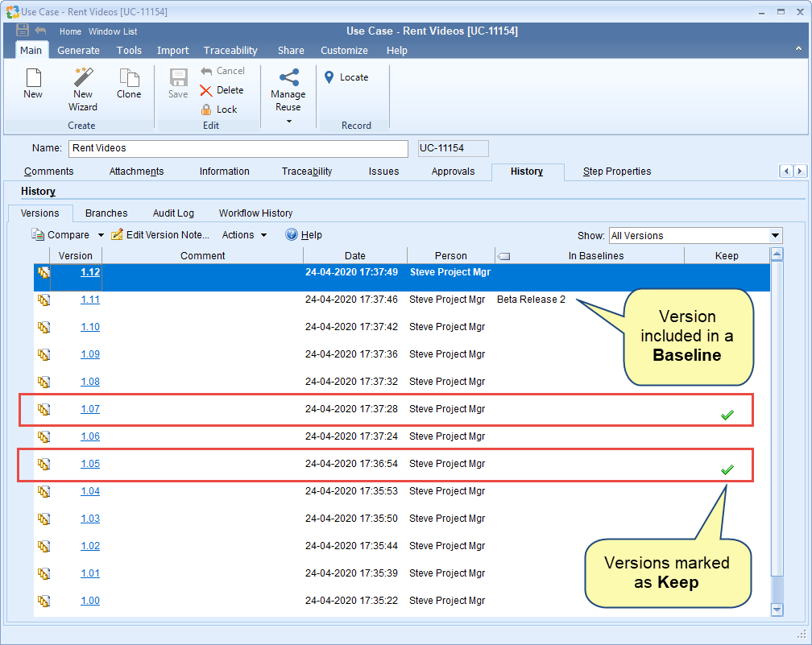Click the versions list scroll-up arrow
This screenshot has width=812, height=645.
point(777,254)
